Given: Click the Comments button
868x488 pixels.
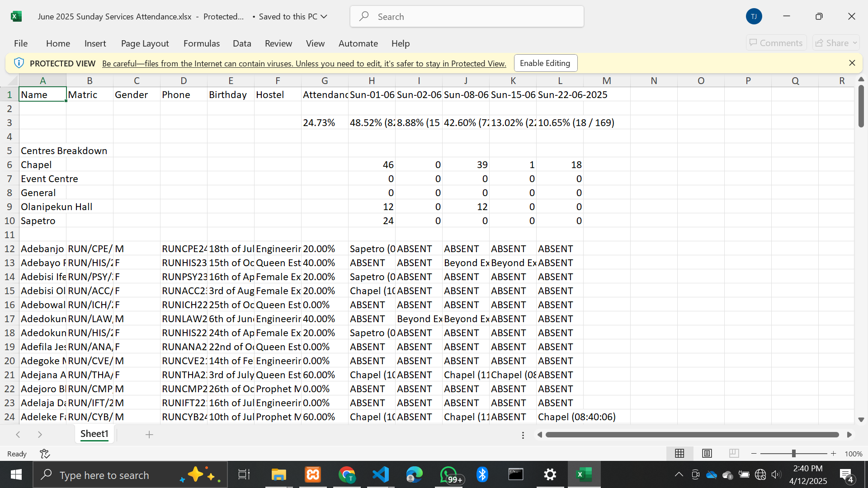Looking at the screenshot, I should click(776, 43).
